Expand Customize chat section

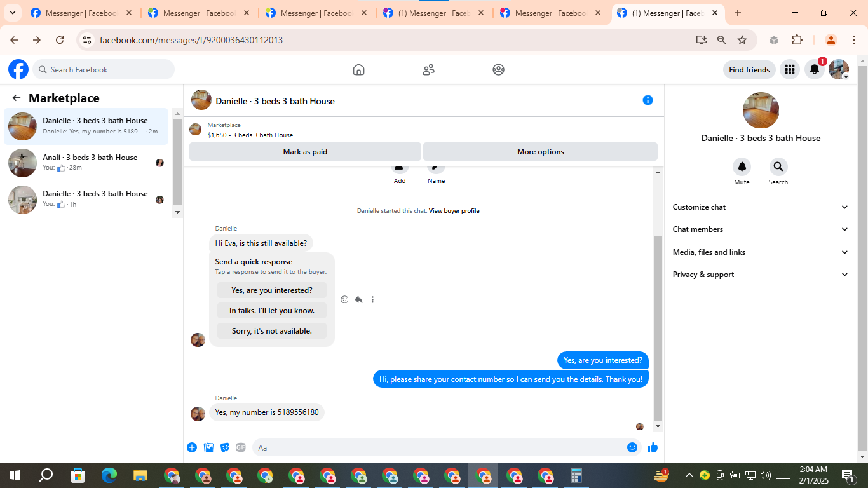(x=761, y=207)
